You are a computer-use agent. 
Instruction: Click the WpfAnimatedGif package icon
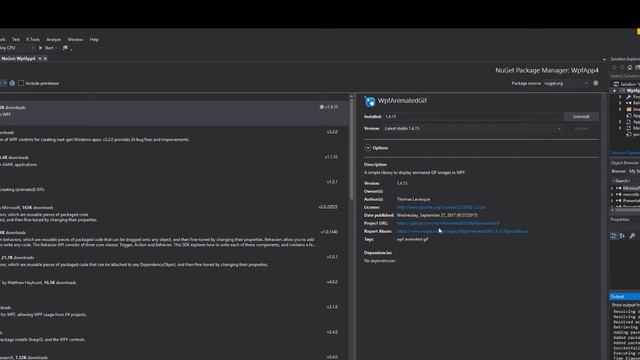[370, 101]
